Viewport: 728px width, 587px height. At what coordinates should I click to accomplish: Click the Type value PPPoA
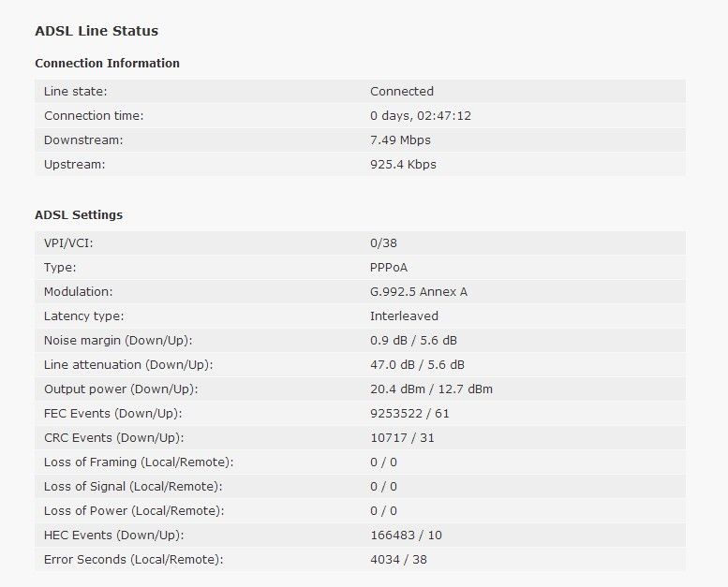click(x=389, y=267)
